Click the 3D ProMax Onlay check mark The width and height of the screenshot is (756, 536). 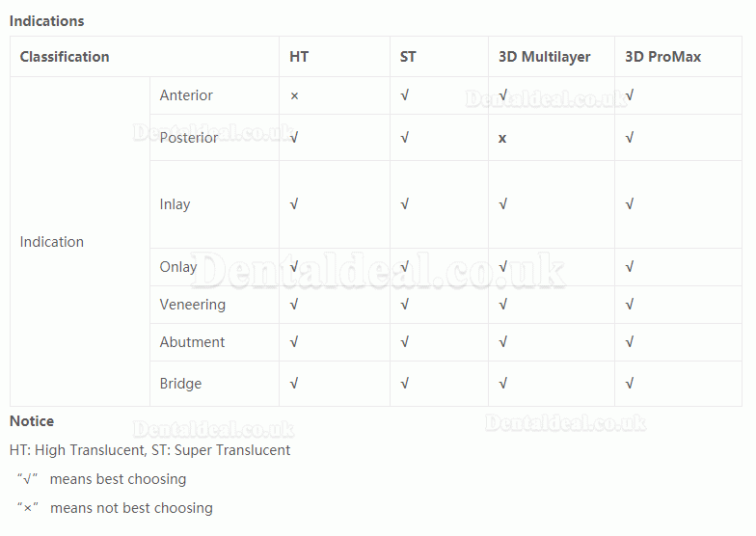(x=629, y=266)
